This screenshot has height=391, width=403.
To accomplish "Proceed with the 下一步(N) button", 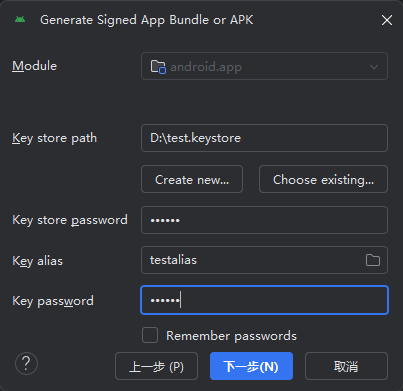I will (251, 366).
